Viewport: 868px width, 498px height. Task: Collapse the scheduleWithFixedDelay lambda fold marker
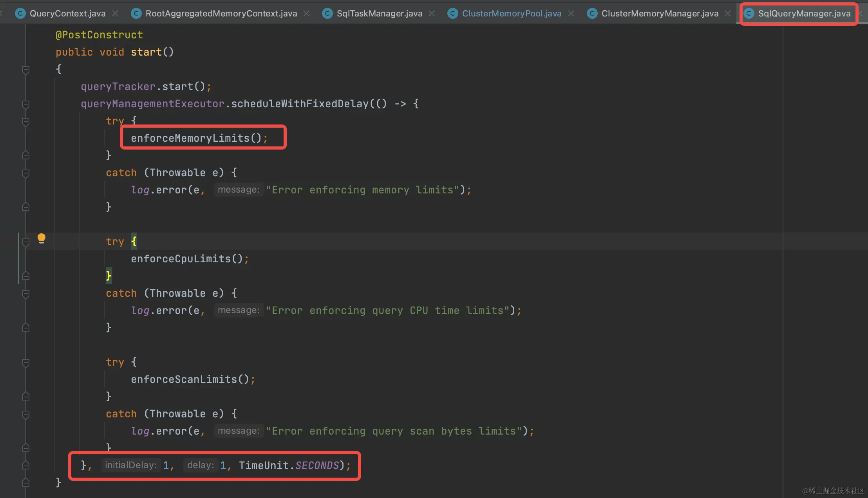click(26, 104)
